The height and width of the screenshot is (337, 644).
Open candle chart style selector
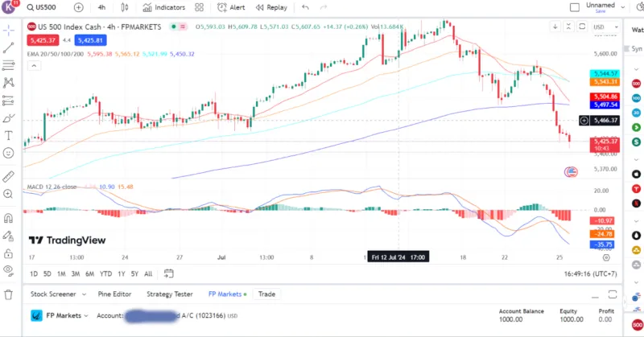point(125,7)
